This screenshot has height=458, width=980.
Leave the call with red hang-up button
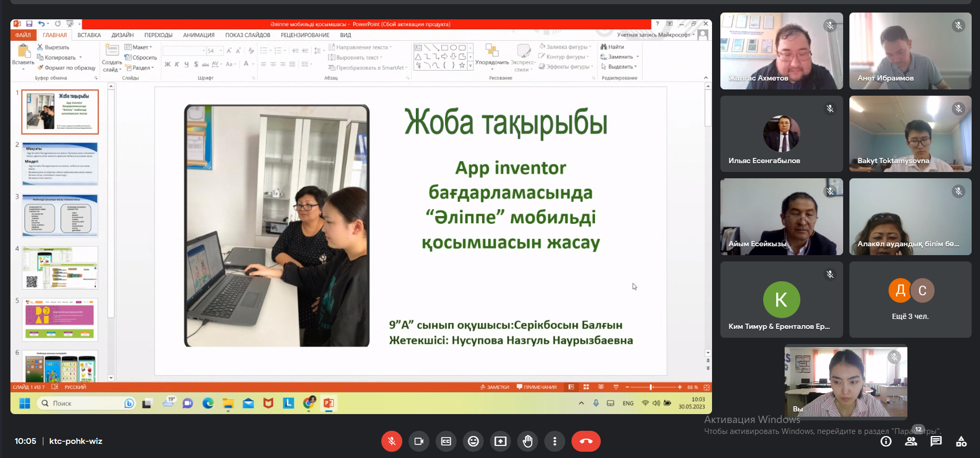586,441
